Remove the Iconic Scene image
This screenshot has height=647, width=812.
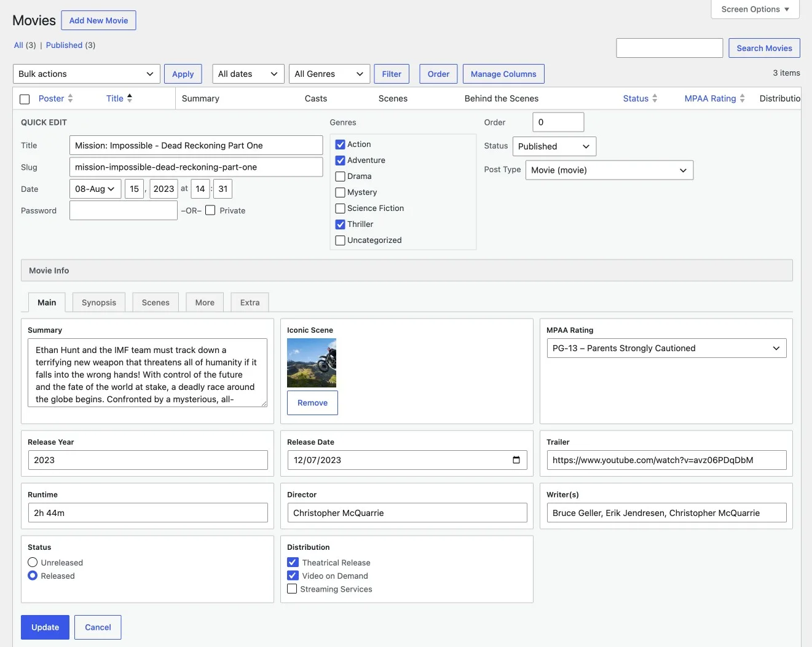pyautogui.click(x=312, y=403)
